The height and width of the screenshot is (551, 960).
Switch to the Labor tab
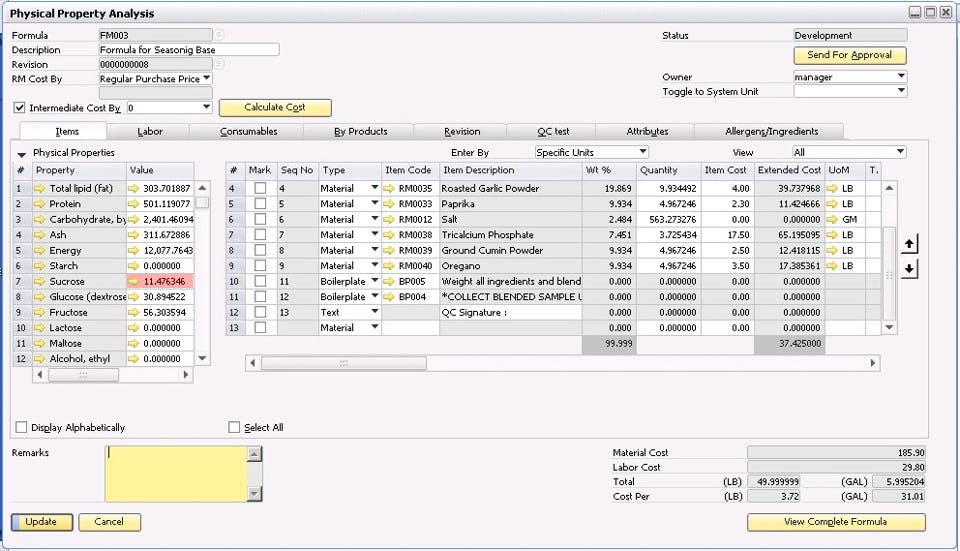click(x=149, y=131)
